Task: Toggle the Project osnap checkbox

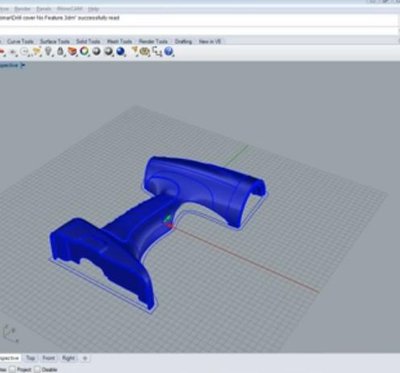Action: (x=12, y=369)
